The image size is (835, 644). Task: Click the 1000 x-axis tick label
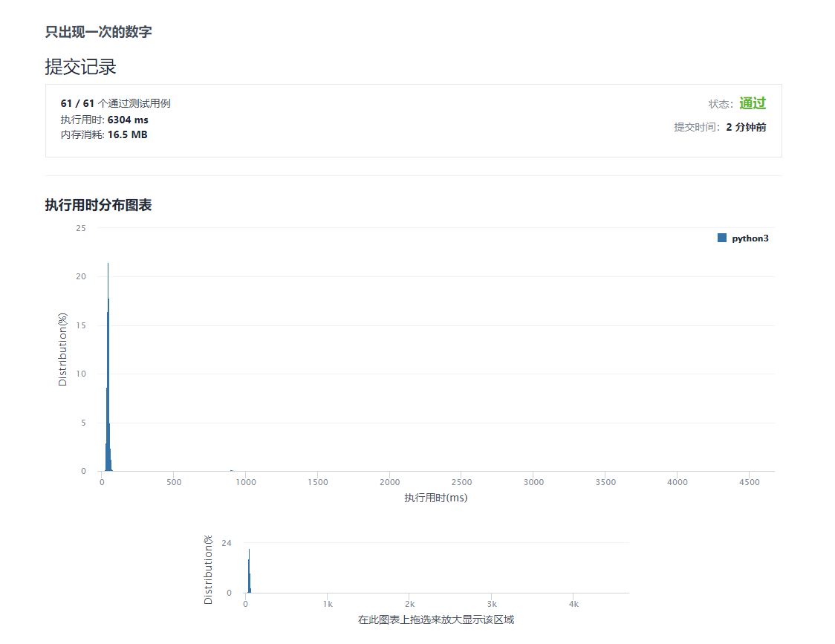(x=246, y=482)
